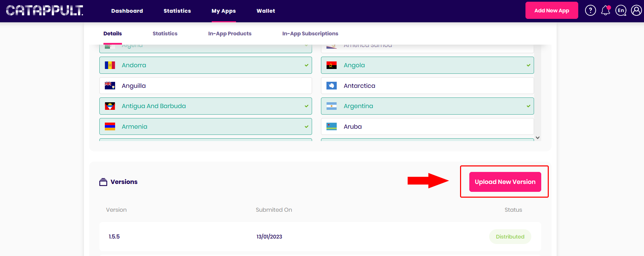Click the Antigua And Barbuda flag icon

coord(110,106)
